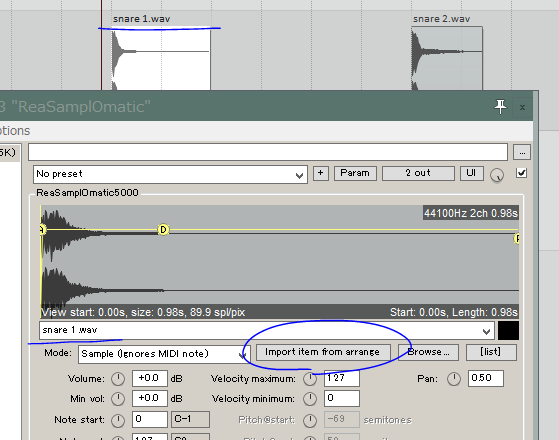Viewport: 559px width, 440px height.
Task: Open the 2 out pin routing button
Action: pos(418,173)
